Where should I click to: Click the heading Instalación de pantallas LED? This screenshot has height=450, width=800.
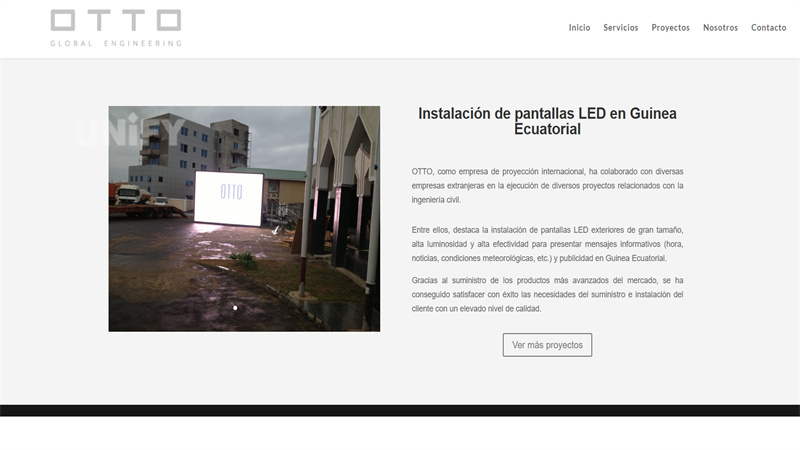547,121
